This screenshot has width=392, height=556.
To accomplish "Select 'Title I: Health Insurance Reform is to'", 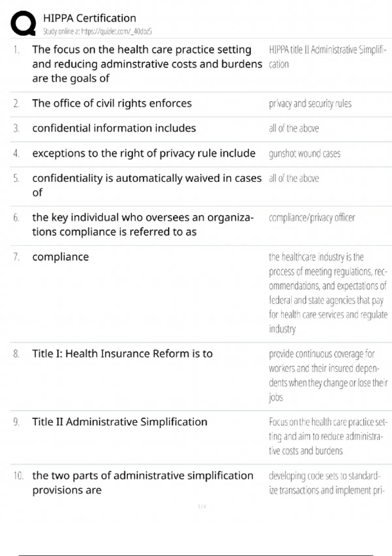I will [122, 354].
